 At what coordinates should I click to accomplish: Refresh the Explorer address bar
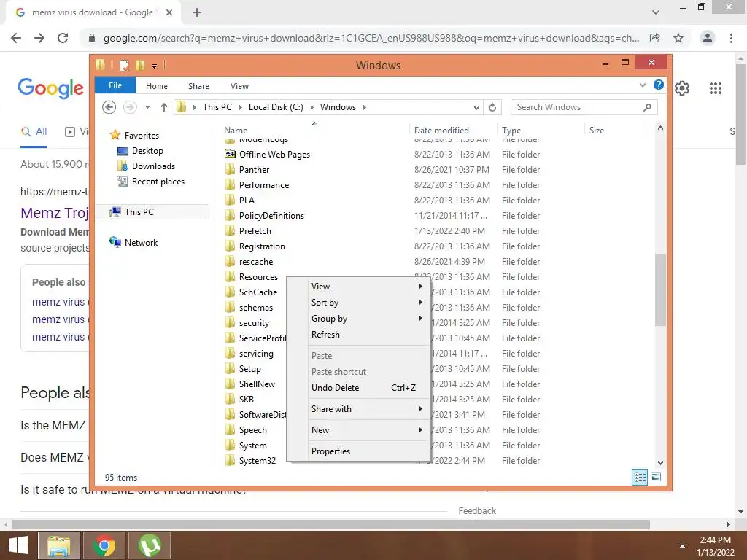pos(492,107)
